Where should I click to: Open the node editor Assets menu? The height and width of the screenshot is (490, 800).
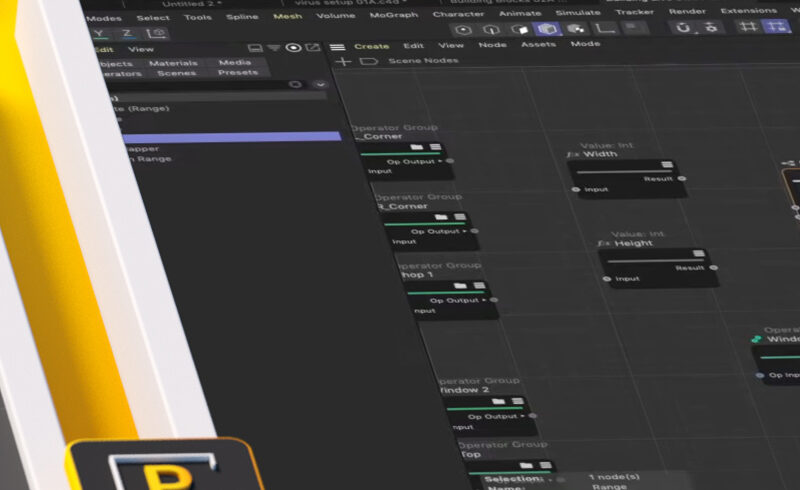coord(538,44)
